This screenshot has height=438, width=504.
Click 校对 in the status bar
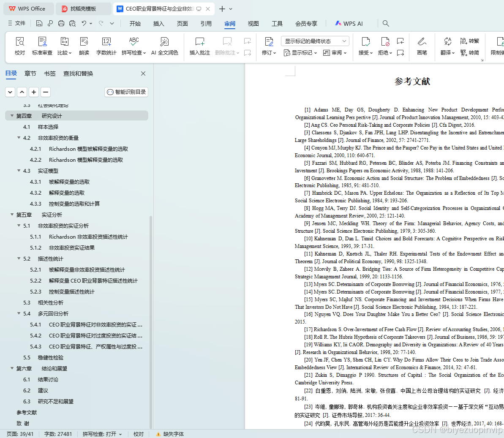pos(139,434)
